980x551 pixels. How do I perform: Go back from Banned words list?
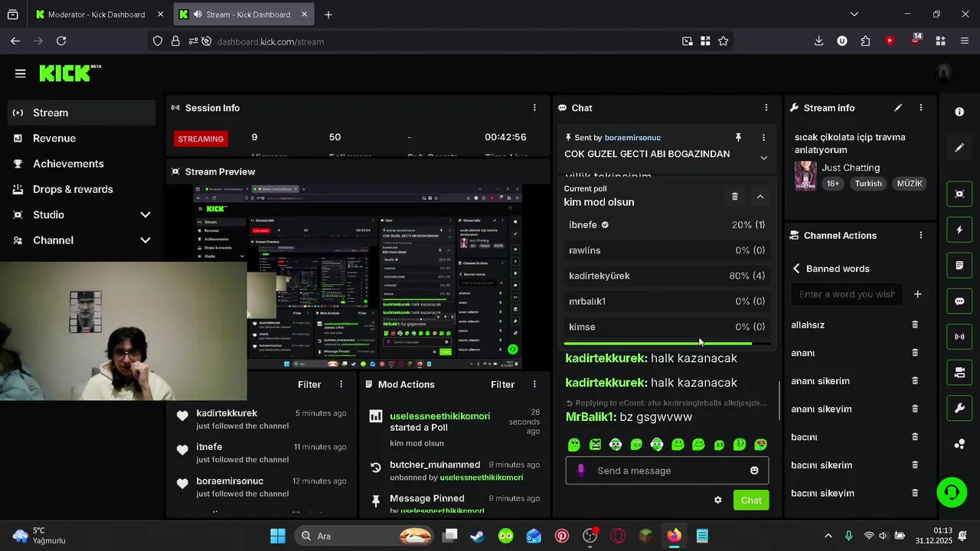point(796,269)
